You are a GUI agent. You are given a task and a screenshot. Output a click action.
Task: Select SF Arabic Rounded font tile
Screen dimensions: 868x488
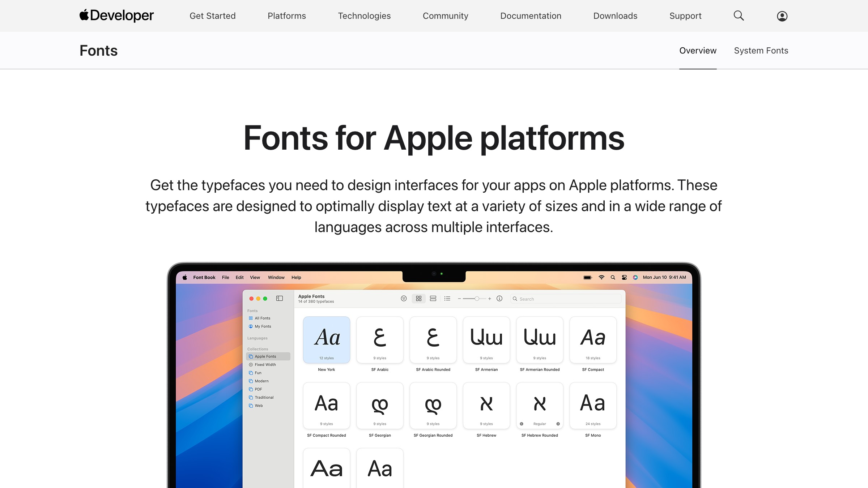433,340
